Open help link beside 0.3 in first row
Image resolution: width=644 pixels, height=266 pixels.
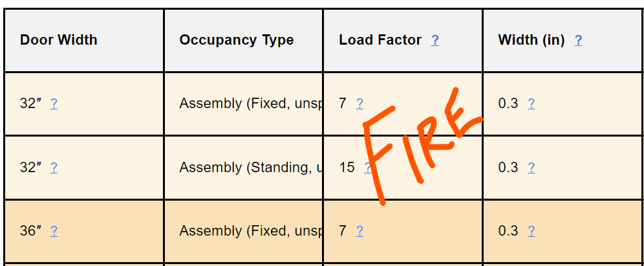[531, 104]
